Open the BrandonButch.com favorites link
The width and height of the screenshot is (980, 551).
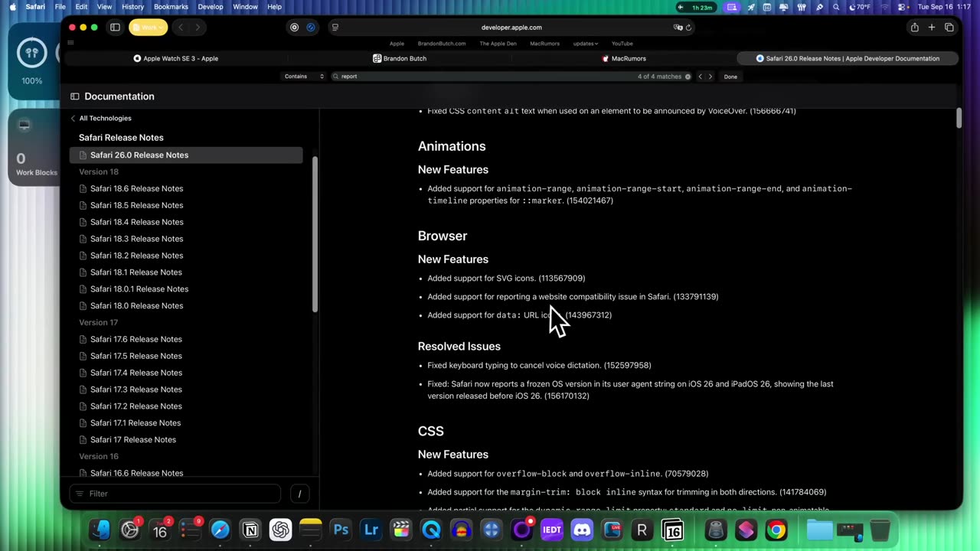(442, 44)
